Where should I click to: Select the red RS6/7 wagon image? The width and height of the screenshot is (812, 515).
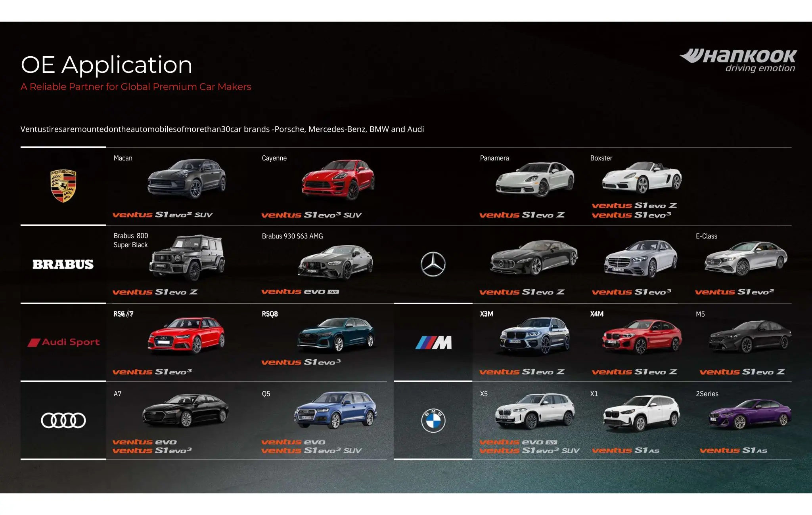186,335
